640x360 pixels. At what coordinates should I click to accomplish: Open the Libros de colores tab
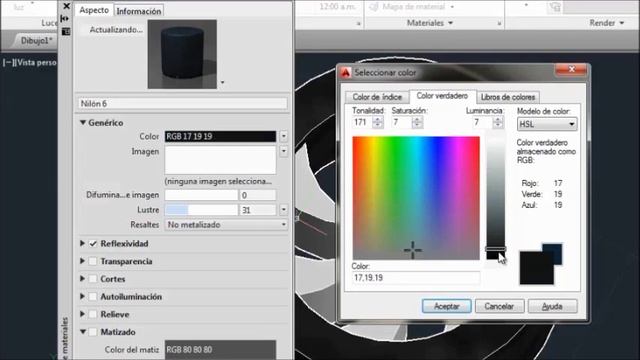point(508,97)
